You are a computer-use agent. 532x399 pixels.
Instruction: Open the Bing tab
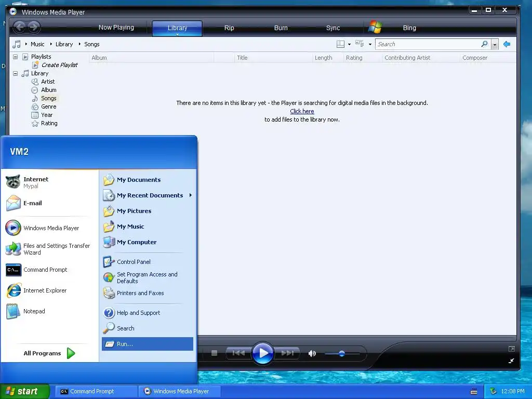pos(409,28)
